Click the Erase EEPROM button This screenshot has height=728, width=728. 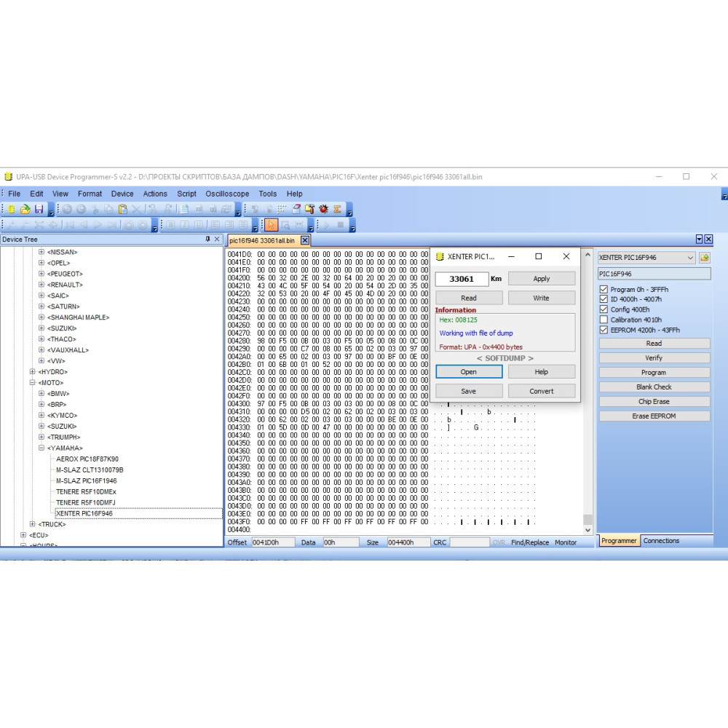point(654,416)
